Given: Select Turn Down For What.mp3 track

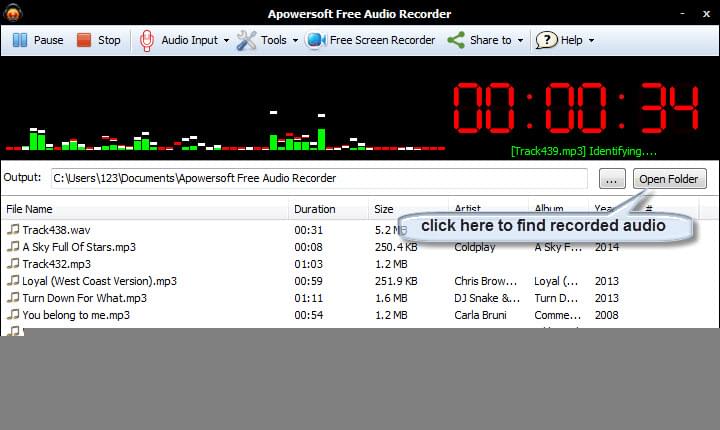Looking at the screenshot, I should click(x=84, y=298).
